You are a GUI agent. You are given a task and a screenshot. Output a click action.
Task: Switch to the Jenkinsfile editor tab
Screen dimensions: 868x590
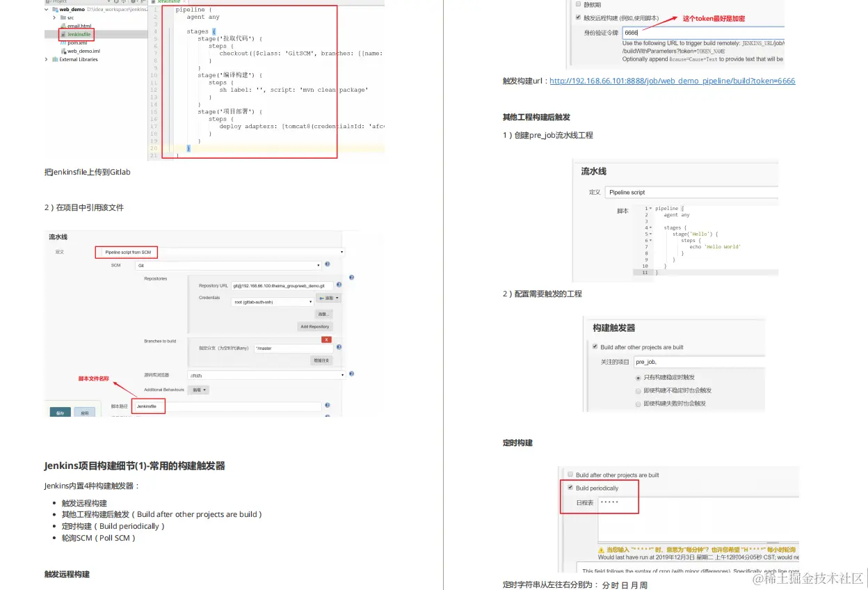point(169,2)
